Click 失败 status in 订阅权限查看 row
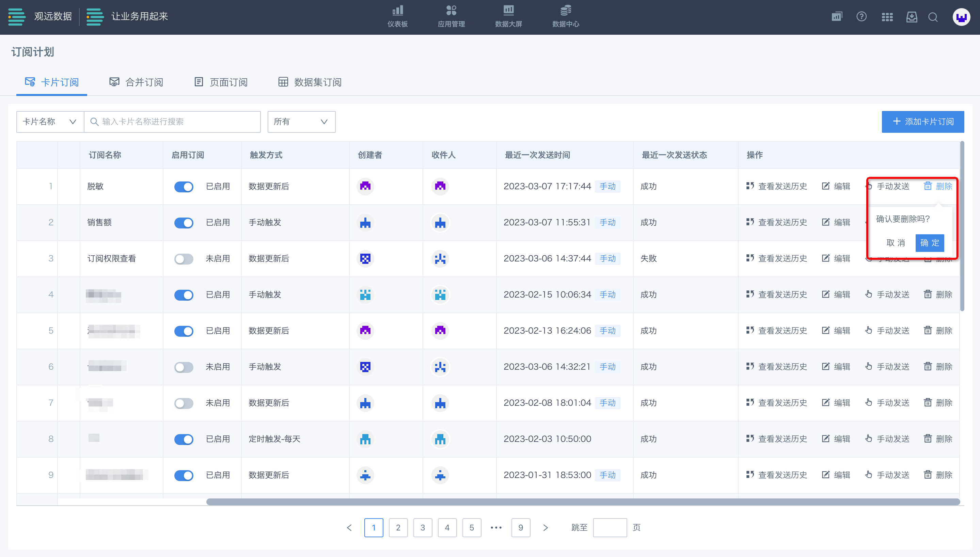This screenshot has width=980, height=557. point(648,258)
